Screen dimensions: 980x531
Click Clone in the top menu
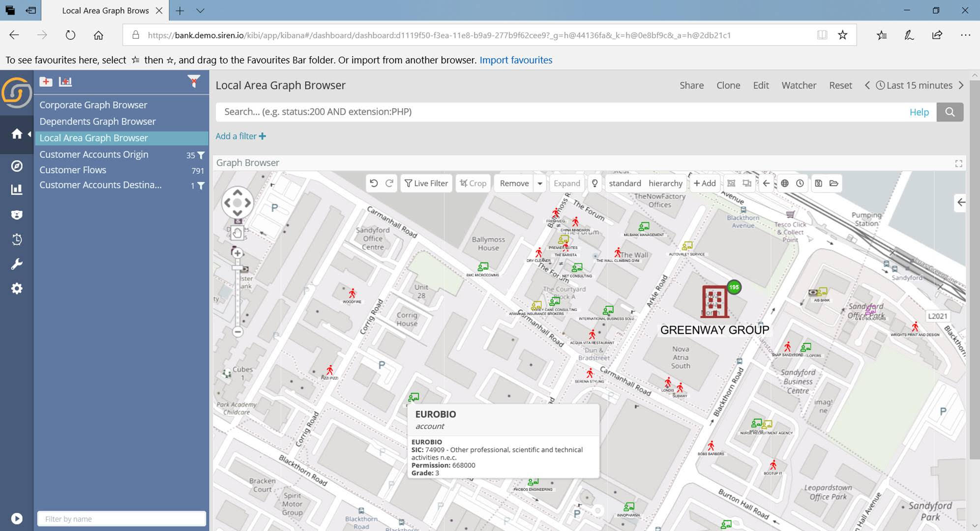coord(728,86)
